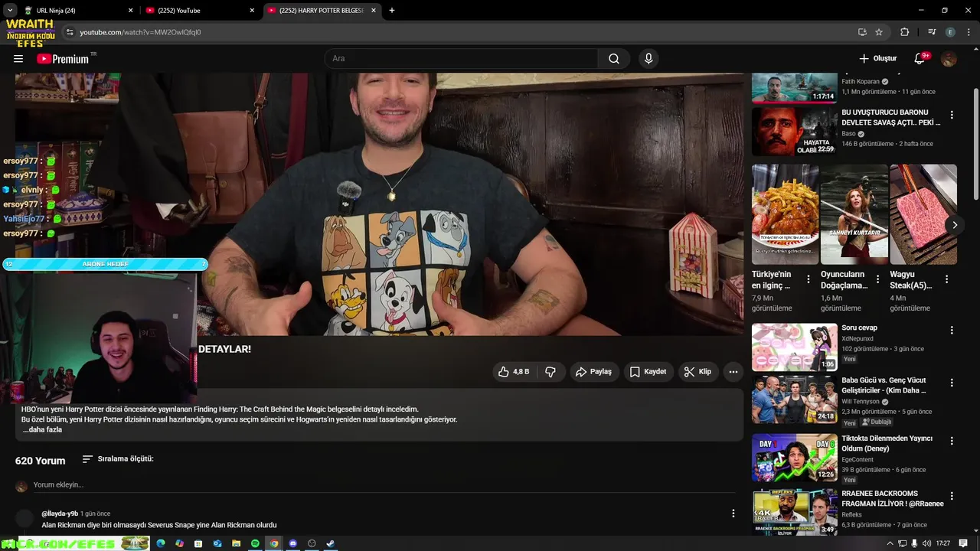980x551 pixels.
Task: Open Chrome extensions puzzle icon
Action: 905,32
